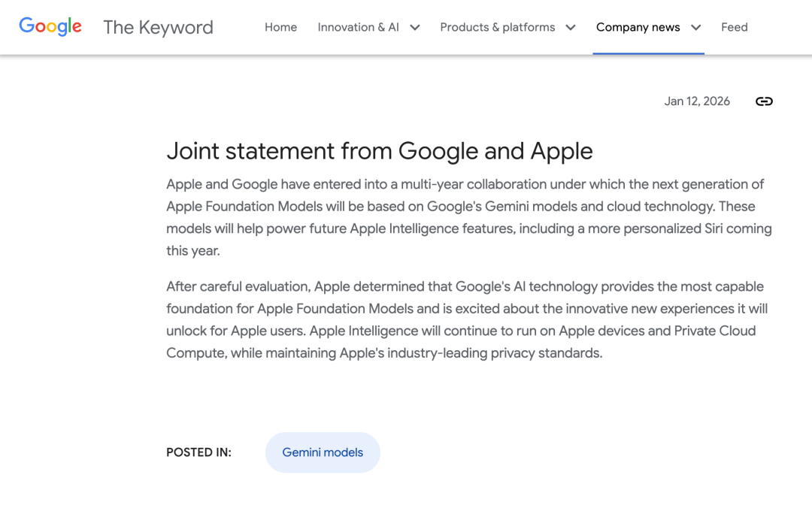The image size is (812, 508).
Task: Collapse the Company news dropdown chevron
Action: (x=695, y=27)
